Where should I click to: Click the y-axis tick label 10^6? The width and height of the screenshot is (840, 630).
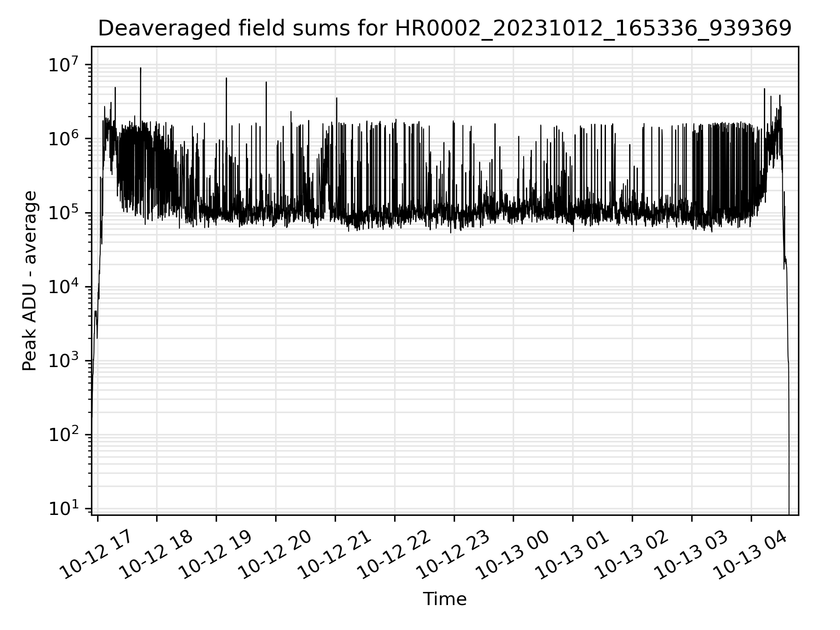64,139
